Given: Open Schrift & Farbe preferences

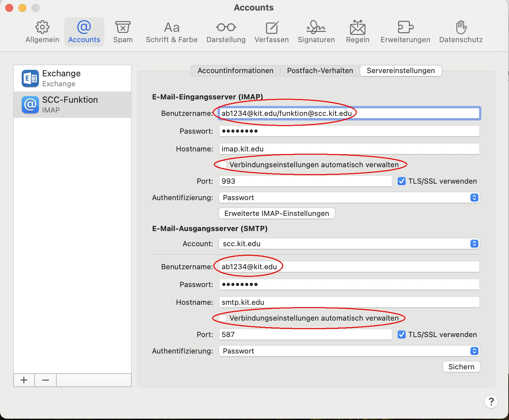Looking at the screenshot, I should [172, 32].
